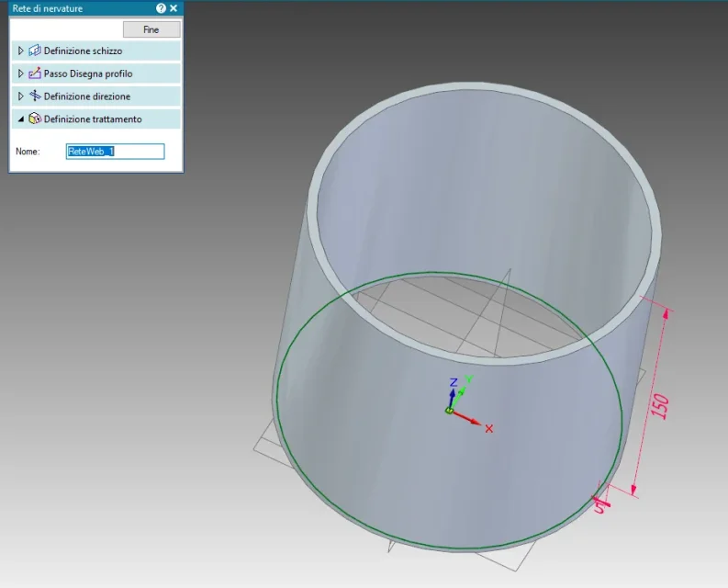Collapse the Definizione trattamento section triangle
This screenshot has width=728, height=588.
pyautogui.click(x=21, y=119)
